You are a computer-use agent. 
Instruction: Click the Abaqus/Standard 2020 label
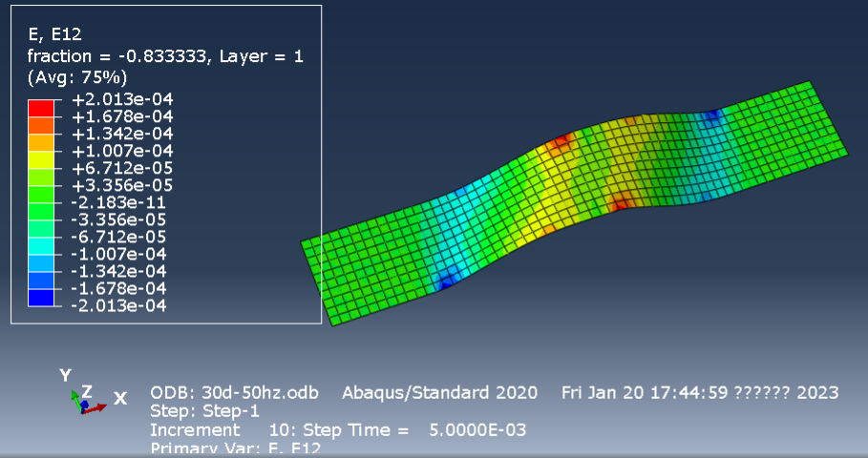(440, 393)
